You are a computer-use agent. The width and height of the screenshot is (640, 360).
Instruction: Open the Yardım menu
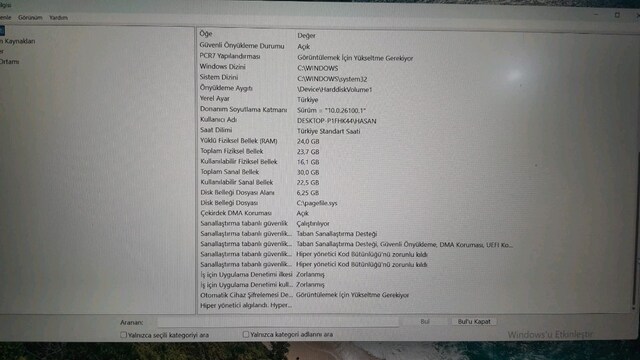click(x=58, y=18)
